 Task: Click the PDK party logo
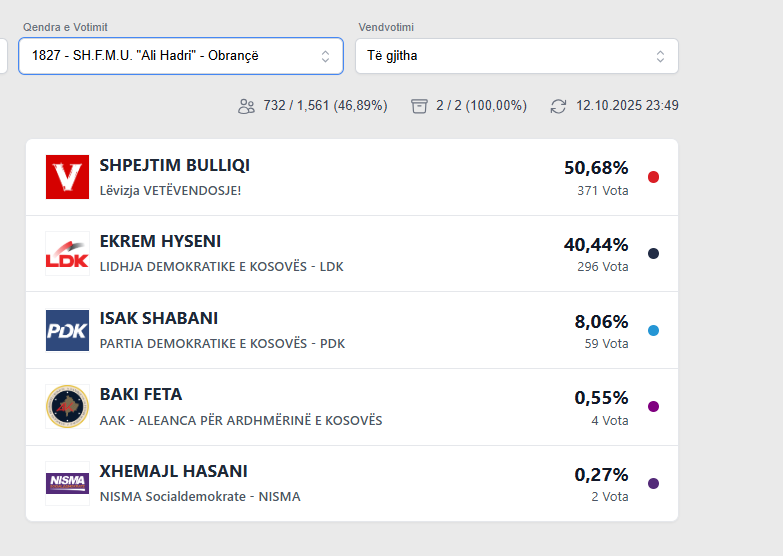coord(67,330)
